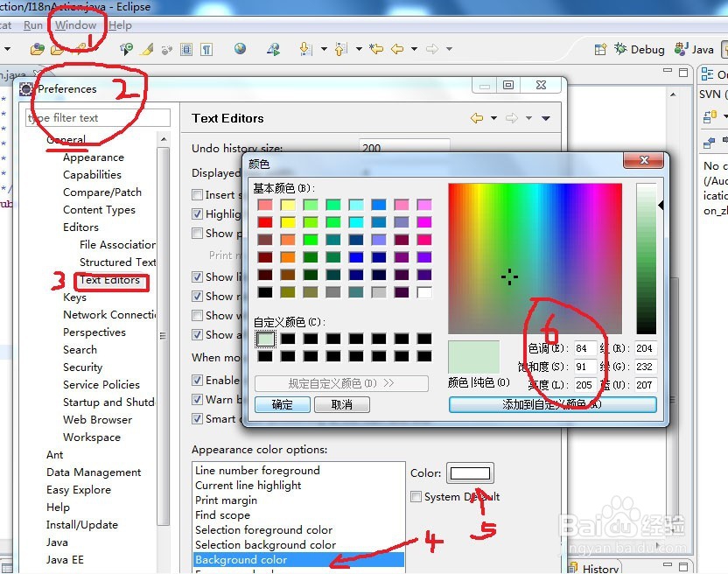Open the Run menu
This screenshot has height=574, width=728.
pos(33,25)
